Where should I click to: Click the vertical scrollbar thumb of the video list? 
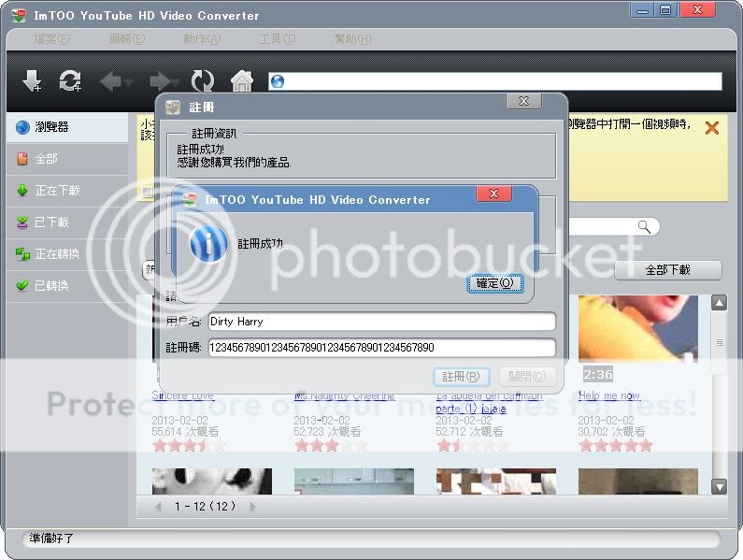click(720, 342)
